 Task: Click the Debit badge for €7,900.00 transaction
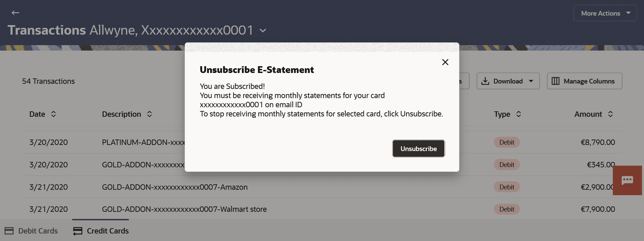pyautogui.click(x=506, y=209)
